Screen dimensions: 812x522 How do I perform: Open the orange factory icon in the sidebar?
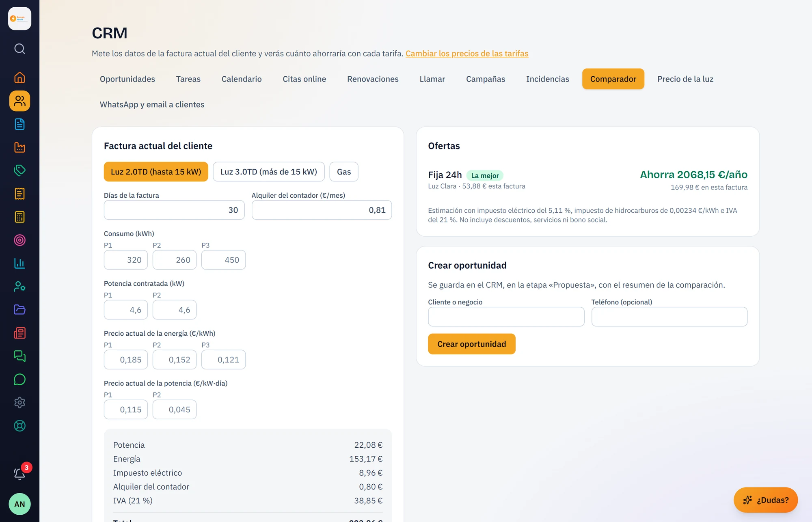pyautogui.click(x=19, y=147)
